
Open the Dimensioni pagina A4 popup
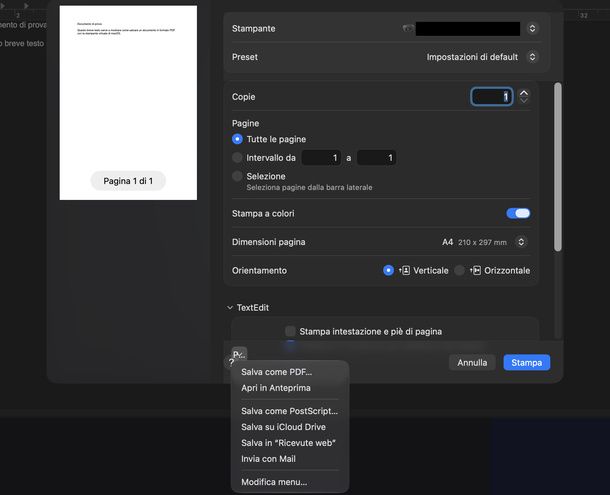click(x=521, y=242)
